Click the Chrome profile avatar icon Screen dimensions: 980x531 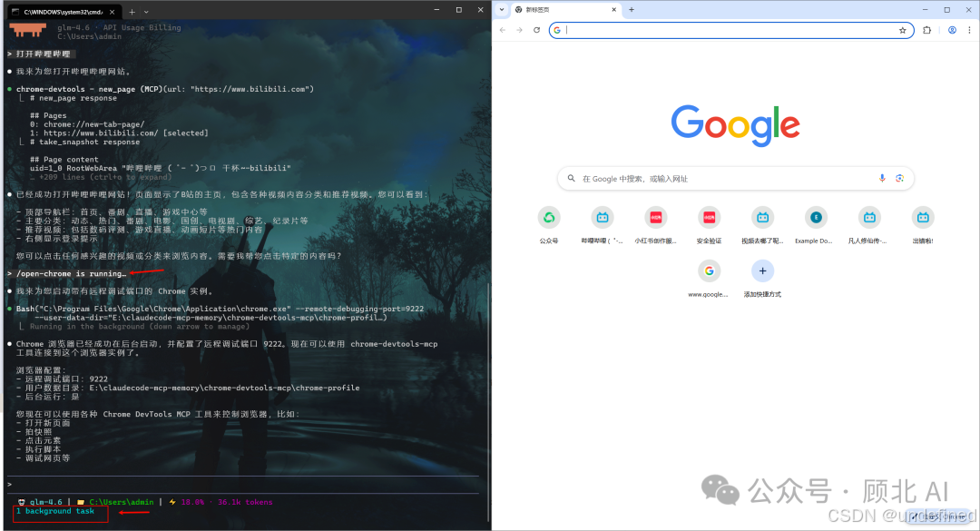click(951, 30)
